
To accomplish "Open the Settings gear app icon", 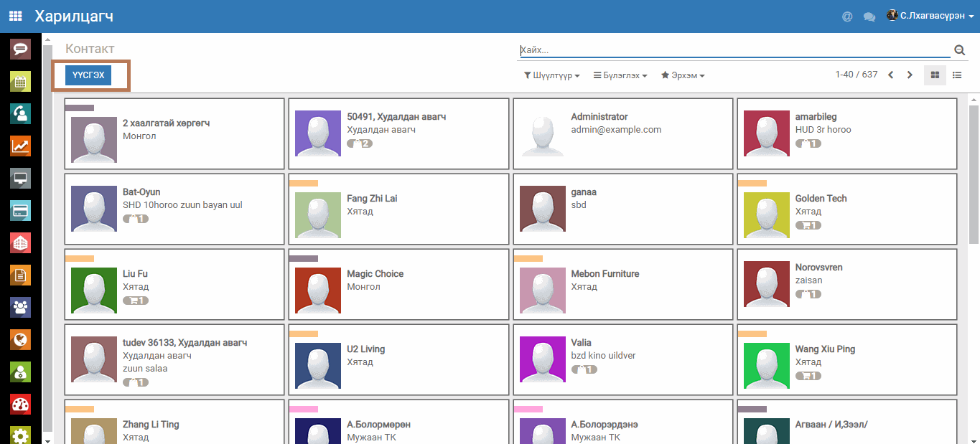I will tap(20, 435).
